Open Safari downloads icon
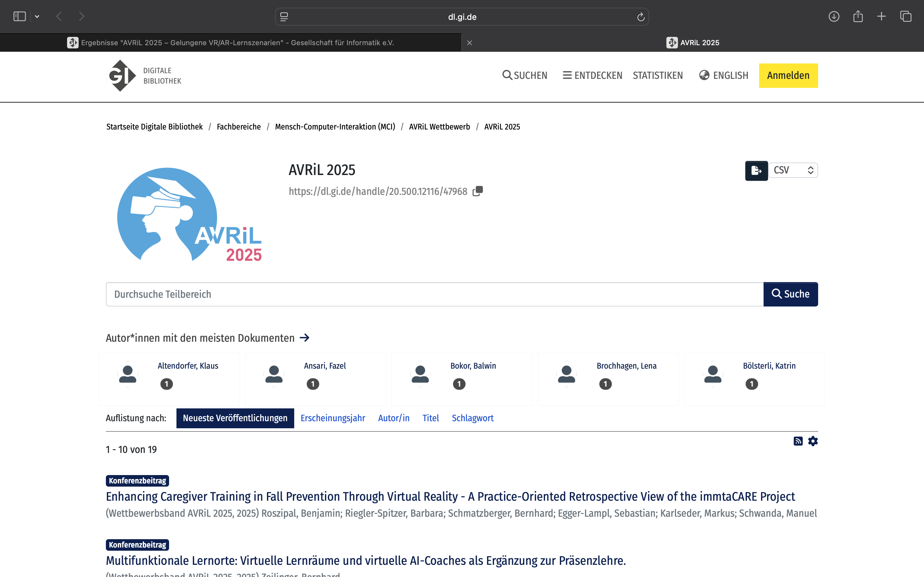Image resolution: width=924 pixels, height=577 pixels. tap(834, 16)
